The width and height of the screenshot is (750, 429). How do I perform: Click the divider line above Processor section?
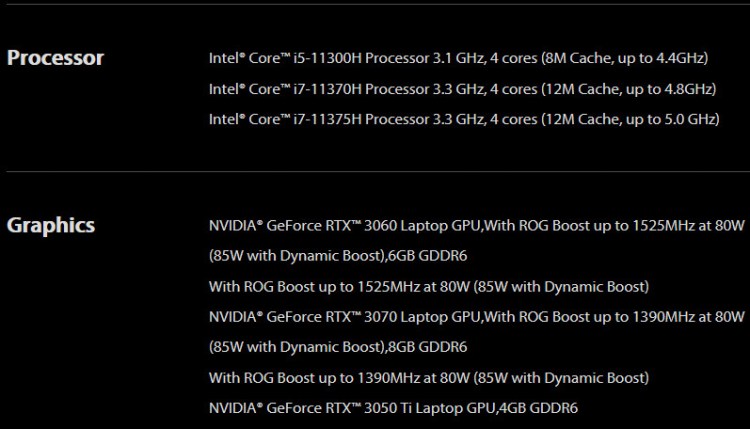(375, 5)
